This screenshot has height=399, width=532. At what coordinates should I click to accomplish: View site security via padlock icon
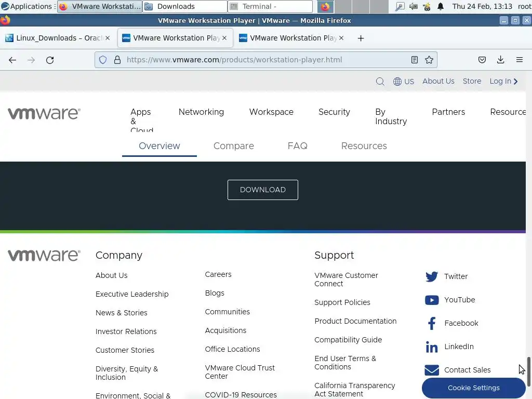[117, 60]
